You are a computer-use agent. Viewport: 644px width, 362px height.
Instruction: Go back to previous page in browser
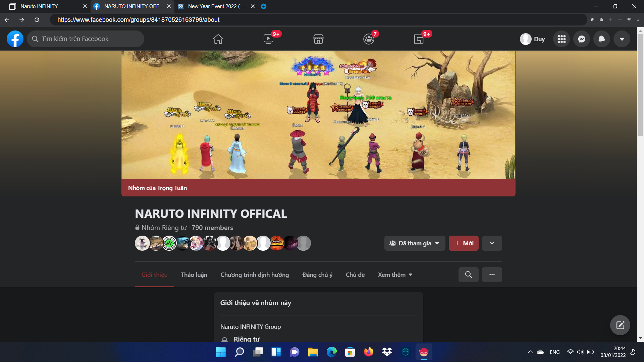[7, 20]
